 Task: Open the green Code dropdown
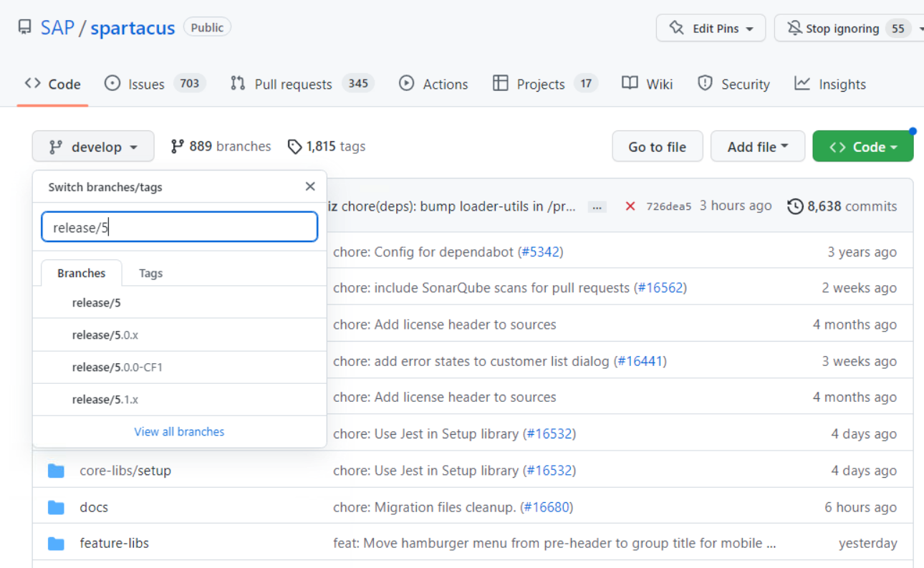862,147
